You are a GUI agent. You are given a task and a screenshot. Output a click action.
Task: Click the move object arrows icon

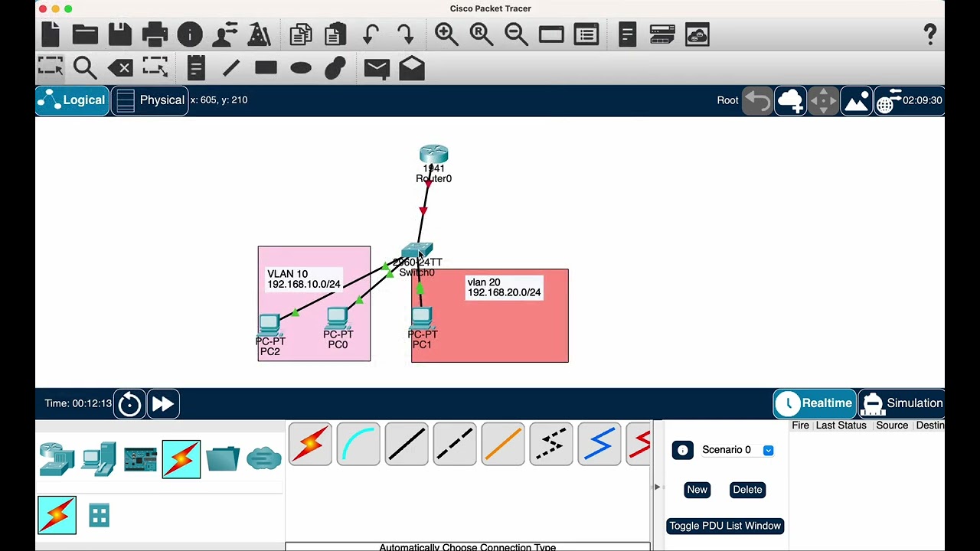(823, 100)
